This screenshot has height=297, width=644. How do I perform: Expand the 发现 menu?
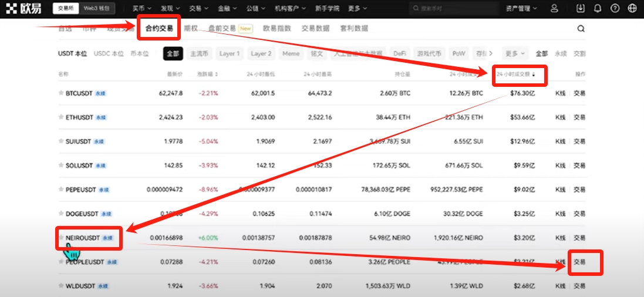(170, 8)
